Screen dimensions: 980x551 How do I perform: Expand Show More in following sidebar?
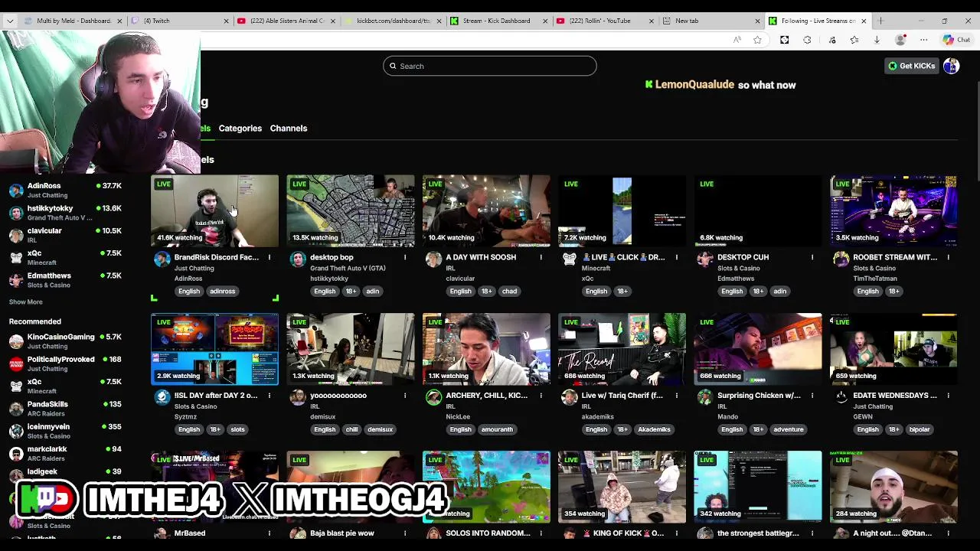(25, 302)
